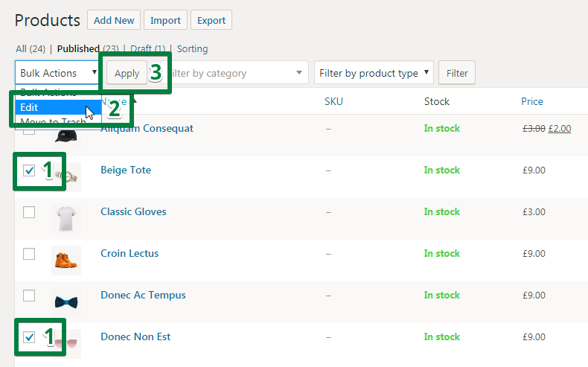
Task: Open the orange boots thumbnail of Croin Lectus
Action: [x=66, y=261]
